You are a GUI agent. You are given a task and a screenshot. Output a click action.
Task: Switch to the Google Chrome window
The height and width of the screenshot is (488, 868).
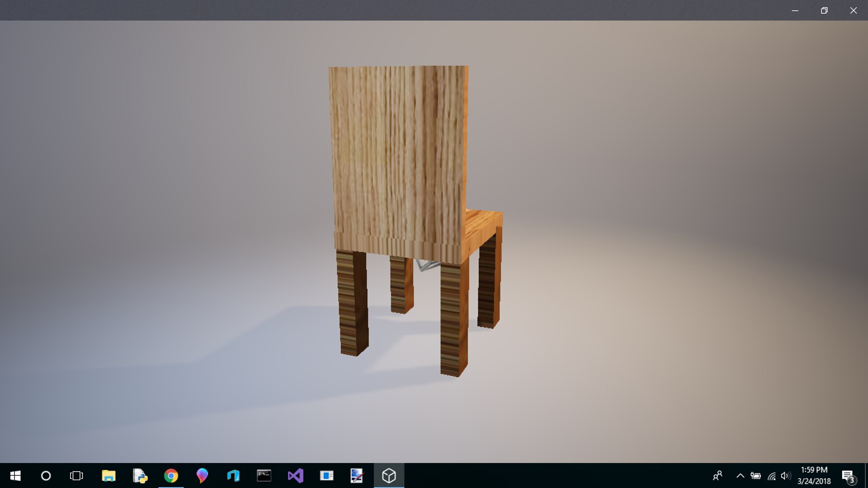pyautogui.click(x=171, y=476)
